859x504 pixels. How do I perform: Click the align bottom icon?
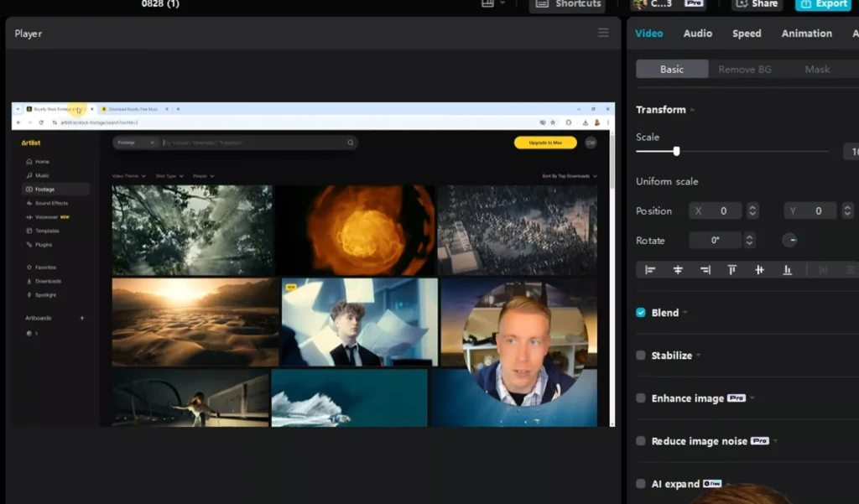pos(787,270)
